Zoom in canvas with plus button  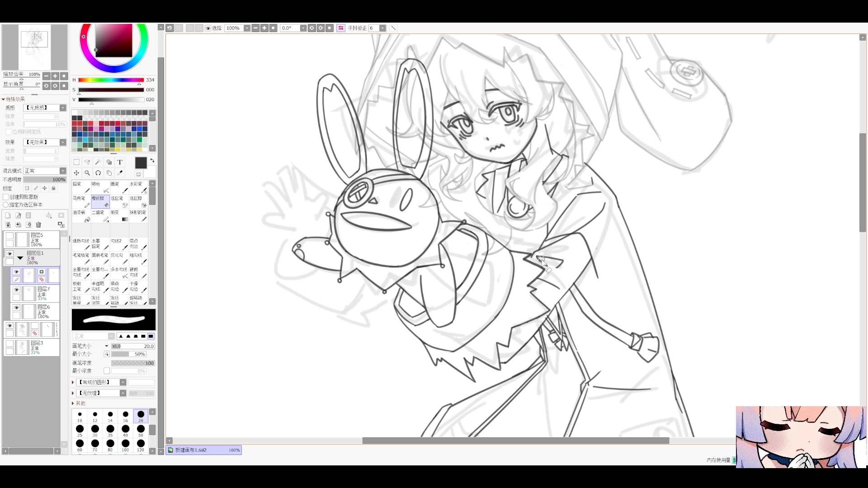[264, 28]
